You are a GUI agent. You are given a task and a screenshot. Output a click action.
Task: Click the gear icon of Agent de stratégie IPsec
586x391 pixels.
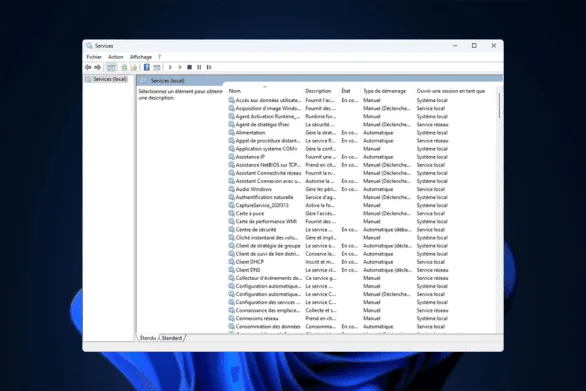231,124
